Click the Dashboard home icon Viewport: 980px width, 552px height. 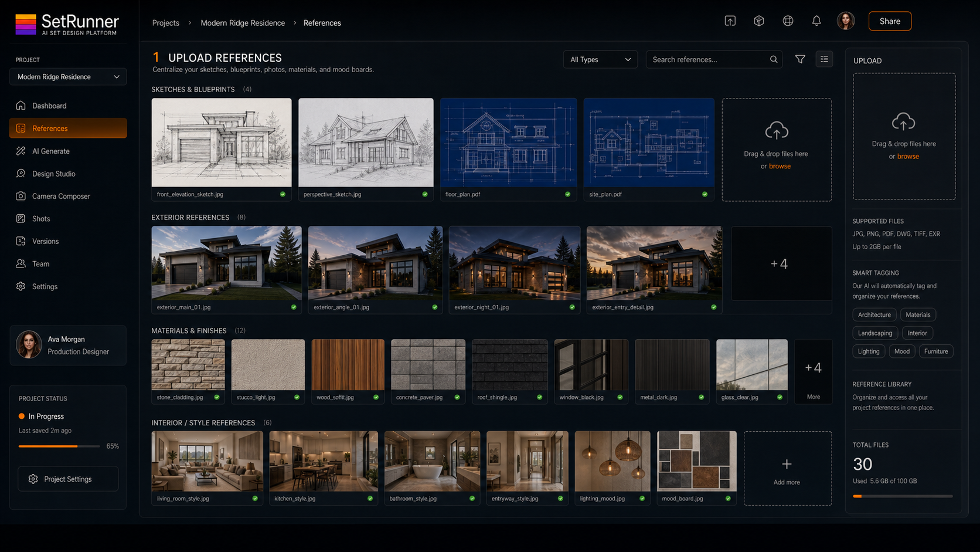pyautogui.click(x=21, y=106)
